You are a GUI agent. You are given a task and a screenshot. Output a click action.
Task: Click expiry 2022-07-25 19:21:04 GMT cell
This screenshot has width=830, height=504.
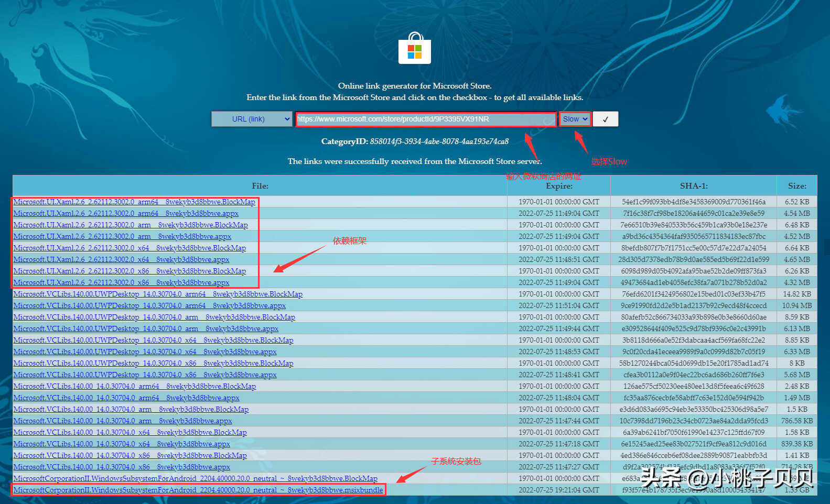[x=559, y=490]
